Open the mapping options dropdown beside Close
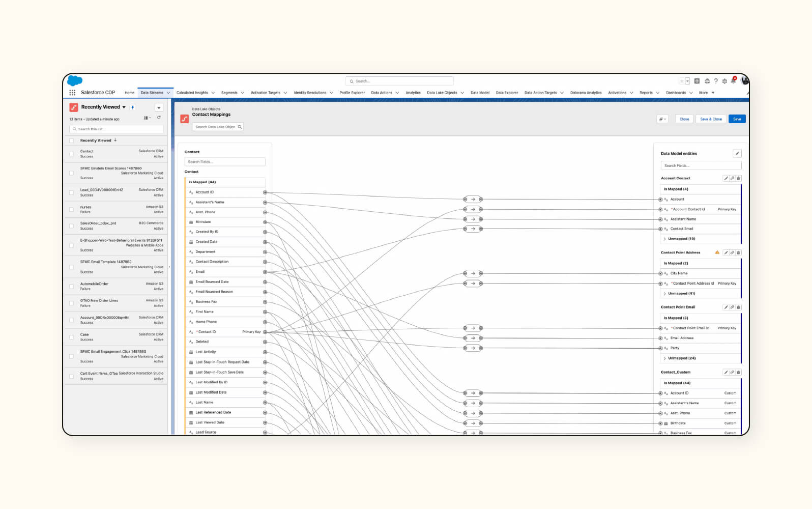 tap(662, 119)
